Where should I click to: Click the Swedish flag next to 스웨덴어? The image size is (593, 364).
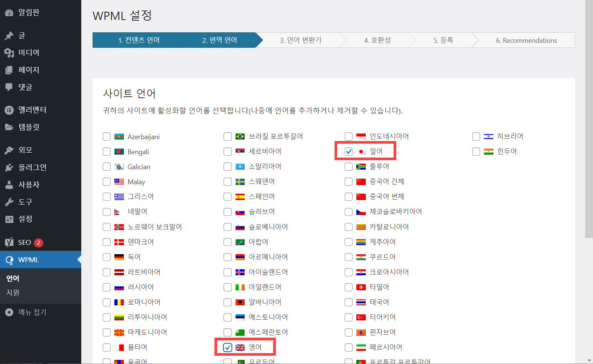click(x=240, y=182)
